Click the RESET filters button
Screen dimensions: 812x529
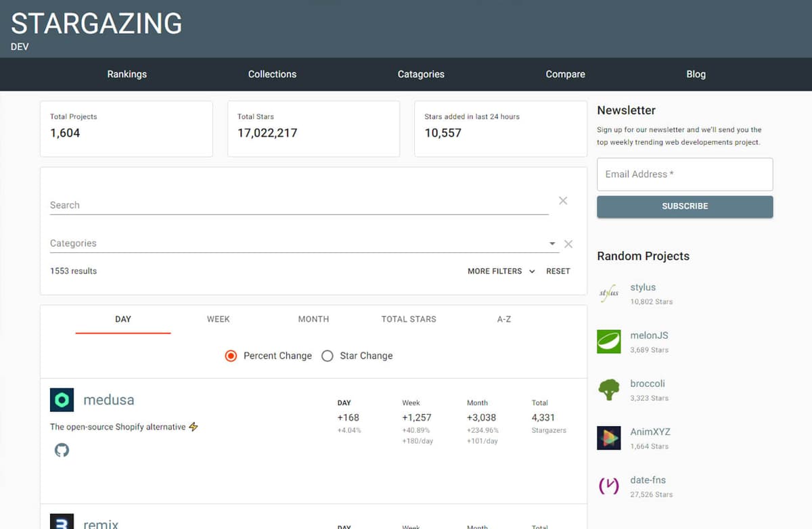558,271
